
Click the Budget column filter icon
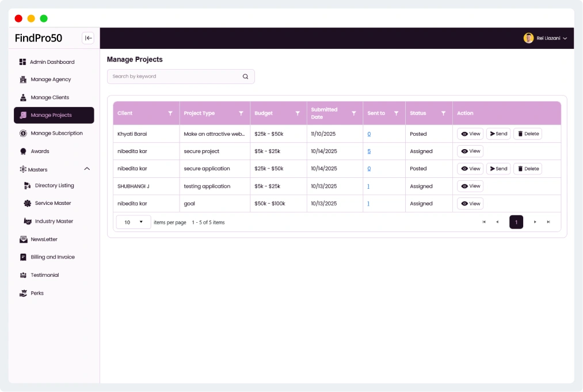coord(298,113)
